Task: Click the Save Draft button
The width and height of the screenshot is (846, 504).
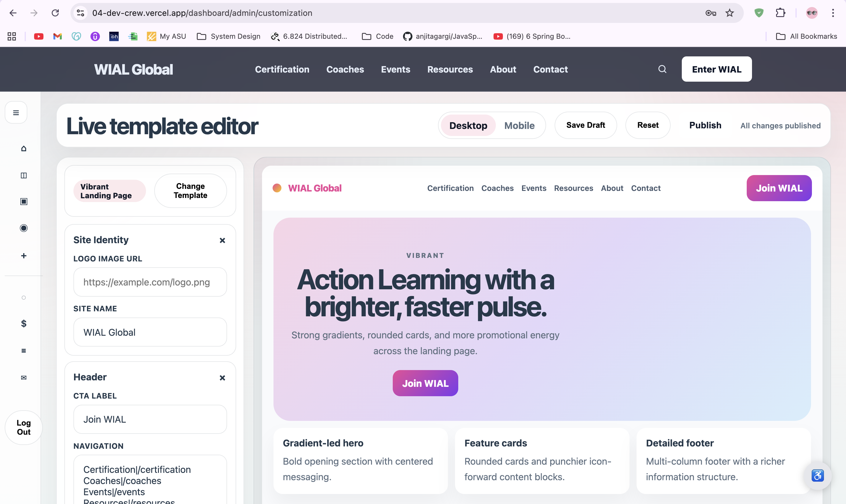Action: pyautogui.click(x=585, y=125)
